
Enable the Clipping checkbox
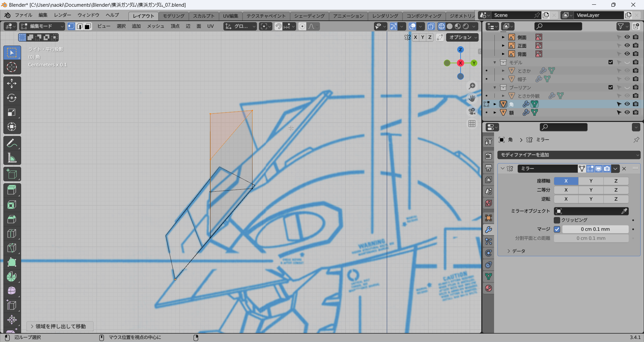pos(557,220)
